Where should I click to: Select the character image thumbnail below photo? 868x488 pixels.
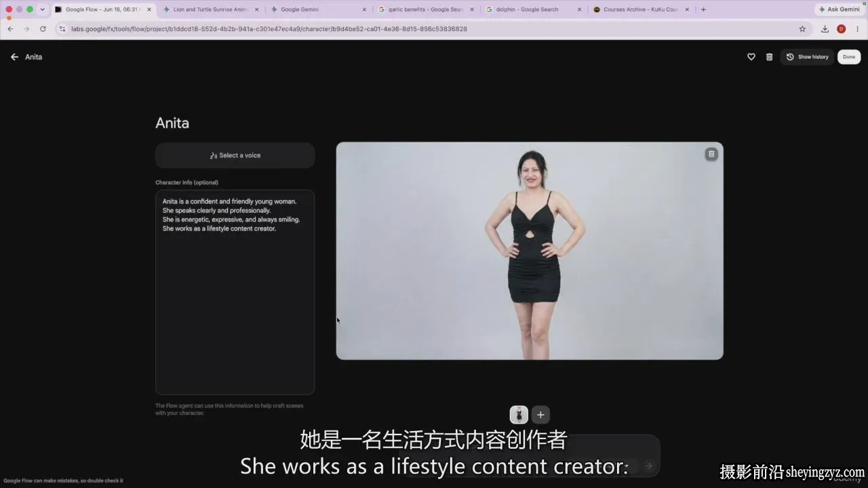[x=519, y=415]
